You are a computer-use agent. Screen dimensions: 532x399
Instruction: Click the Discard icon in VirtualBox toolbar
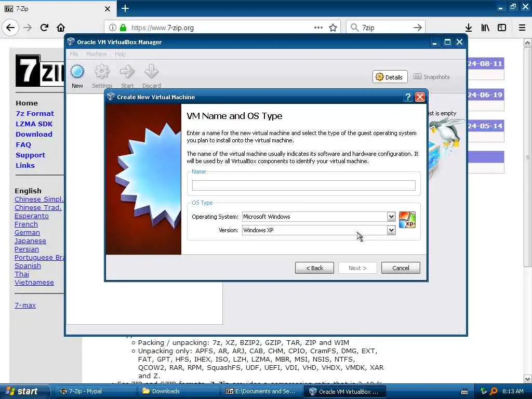(x=151, y=72)
